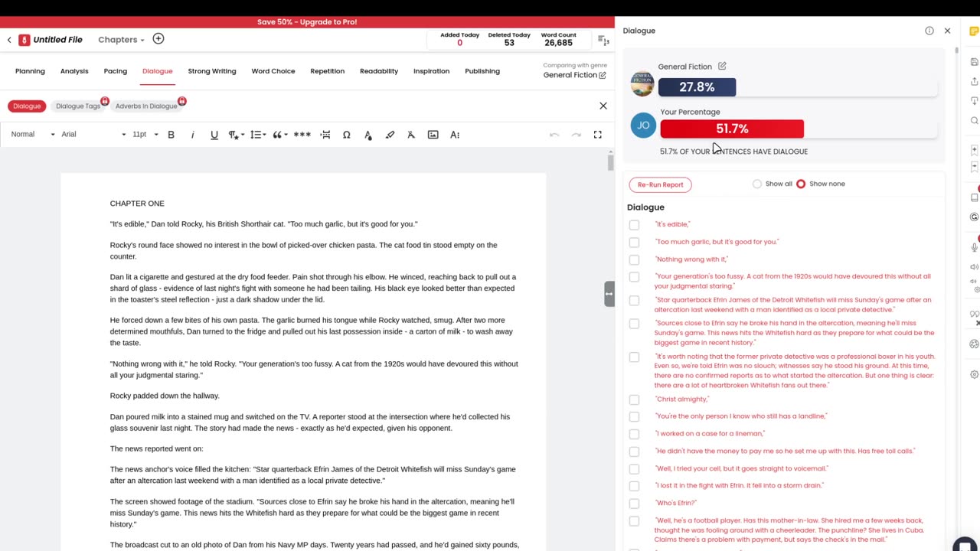
Task: Go back using the left arrow
Action: pos(9,40)
